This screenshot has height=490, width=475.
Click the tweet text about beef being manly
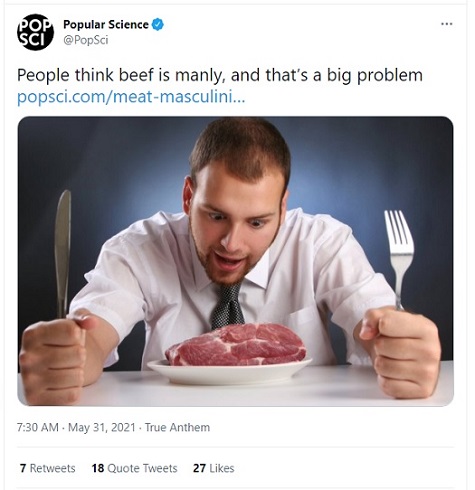[220, 75]
